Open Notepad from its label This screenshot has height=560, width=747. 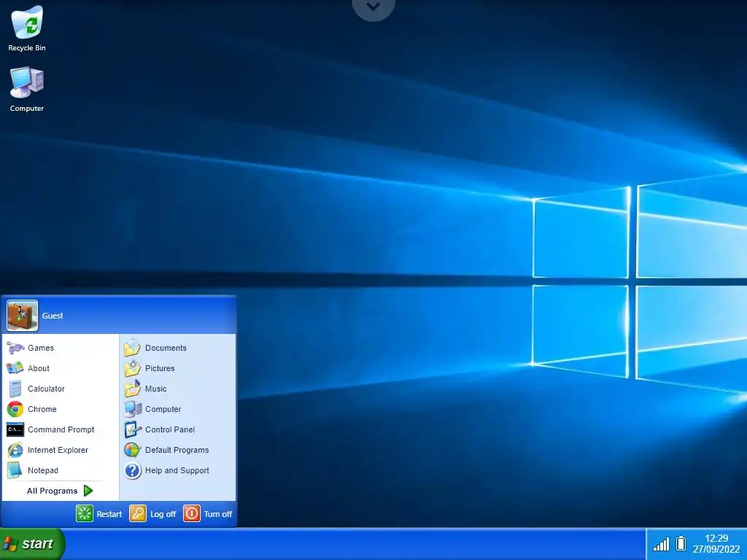43,471
